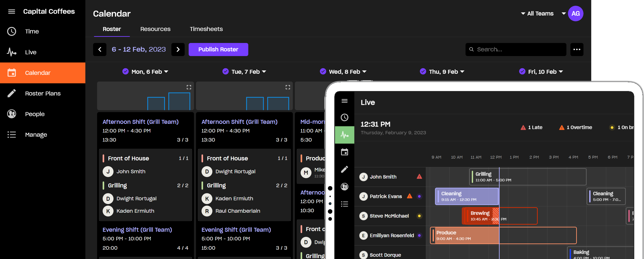
Task: Switch to the Timesheets tab
Action: (206, 29)
